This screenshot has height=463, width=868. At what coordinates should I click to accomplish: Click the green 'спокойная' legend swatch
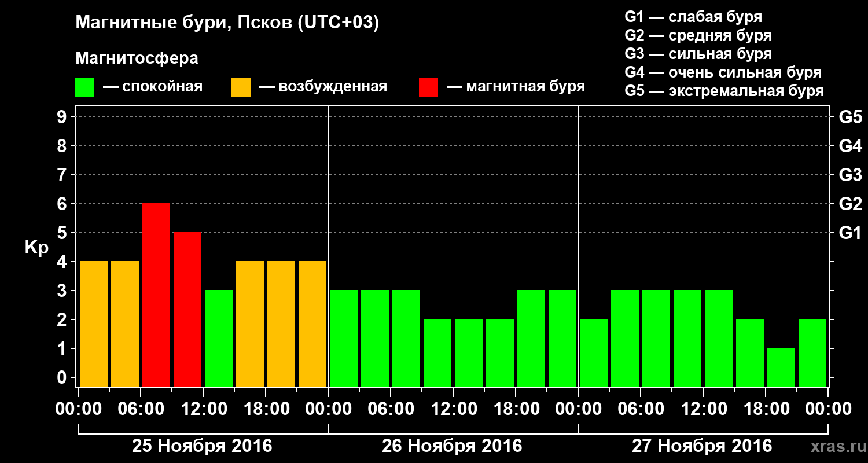tap(85, 87)
